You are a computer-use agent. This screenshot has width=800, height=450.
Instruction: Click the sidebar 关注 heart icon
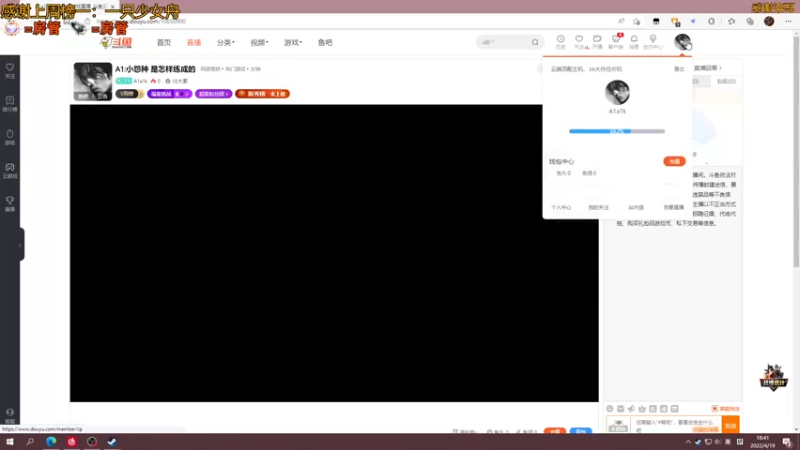(10, 71)
